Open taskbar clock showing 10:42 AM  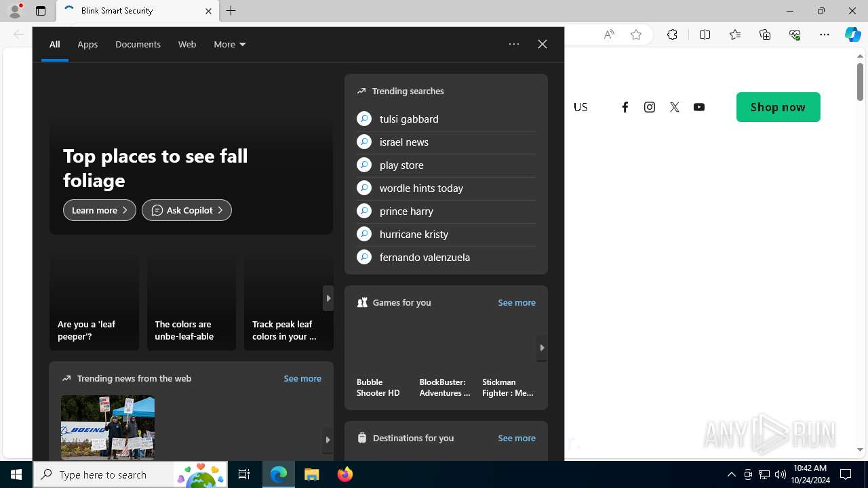point(810,474)
